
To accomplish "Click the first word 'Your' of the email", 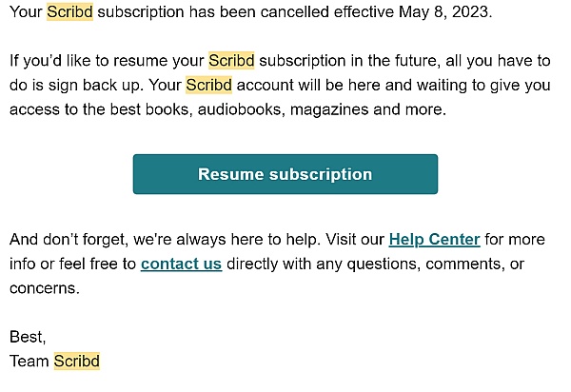I will [26, 14].
